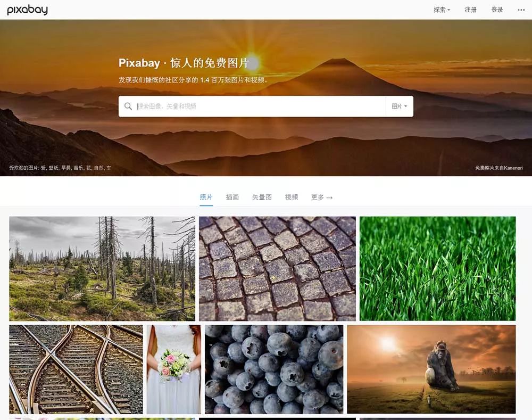Open the bride bouquet thumbnail

tap(174, 369)
